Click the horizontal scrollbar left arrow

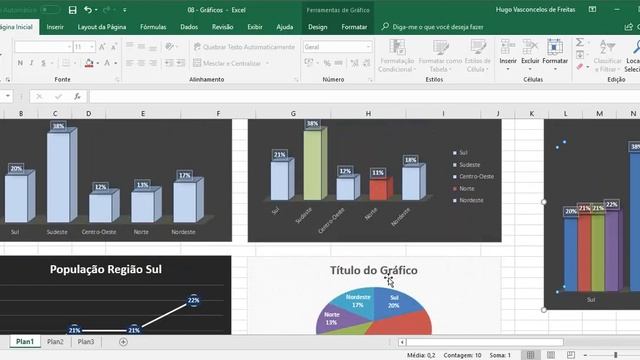(x=402, y=342)
